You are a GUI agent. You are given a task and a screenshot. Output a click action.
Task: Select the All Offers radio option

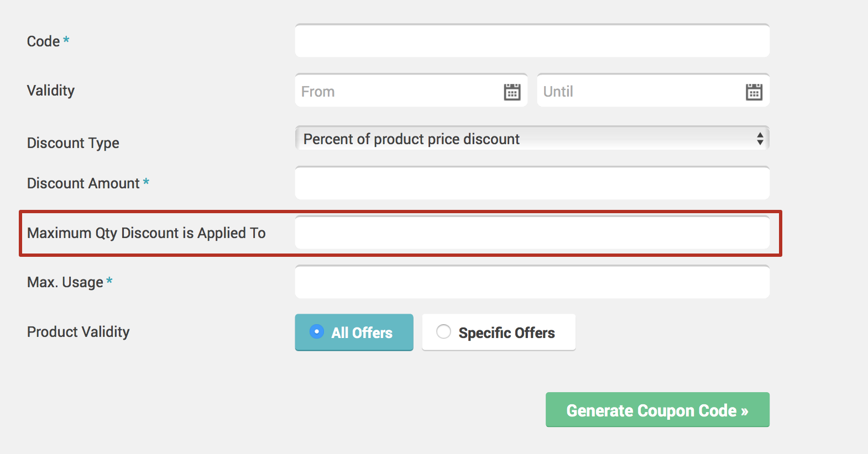tap(354, 332)
